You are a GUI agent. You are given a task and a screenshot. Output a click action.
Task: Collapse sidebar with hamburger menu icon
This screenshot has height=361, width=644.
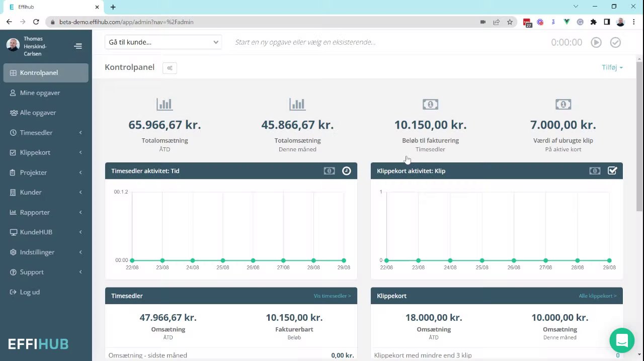click(78, 46)
